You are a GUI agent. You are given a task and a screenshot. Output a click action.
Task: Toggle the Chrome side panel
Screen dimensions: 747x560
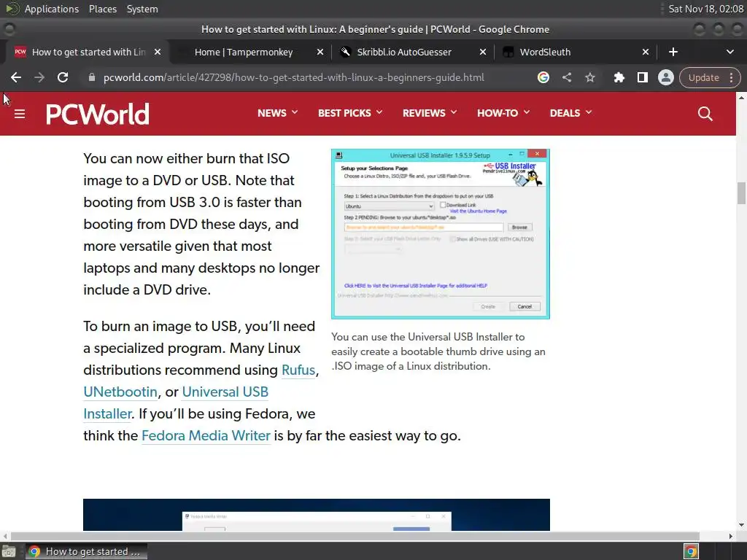coord(642,77)
